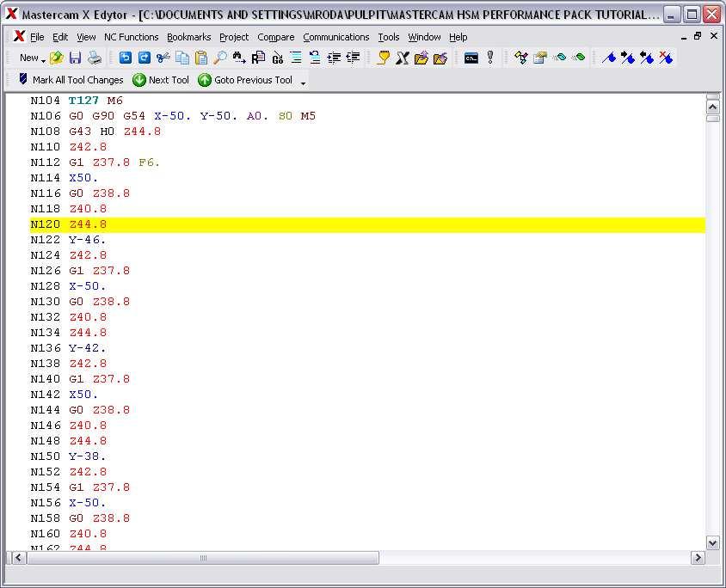Click the yellow serial cable communications icon
This screenshot has height=588, width=726.
[x=384, y=58]
